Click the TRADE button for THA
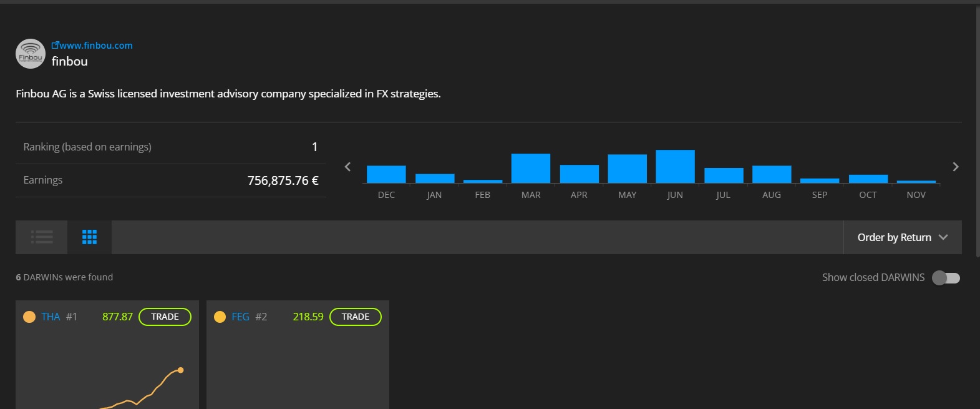 (x=165, y=317)
